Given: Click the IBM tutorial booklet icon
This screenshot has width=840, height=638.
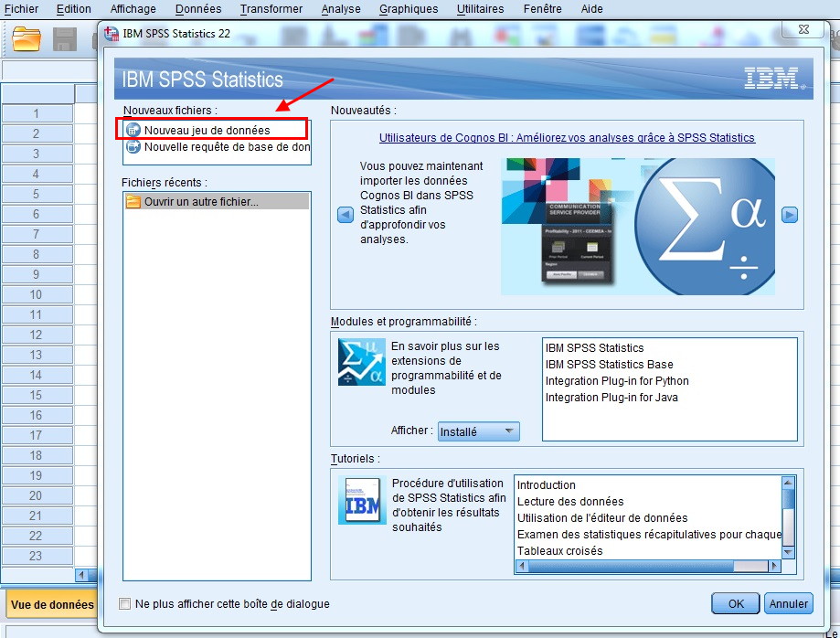Looking at the screenshot, I should coord(362,500).
